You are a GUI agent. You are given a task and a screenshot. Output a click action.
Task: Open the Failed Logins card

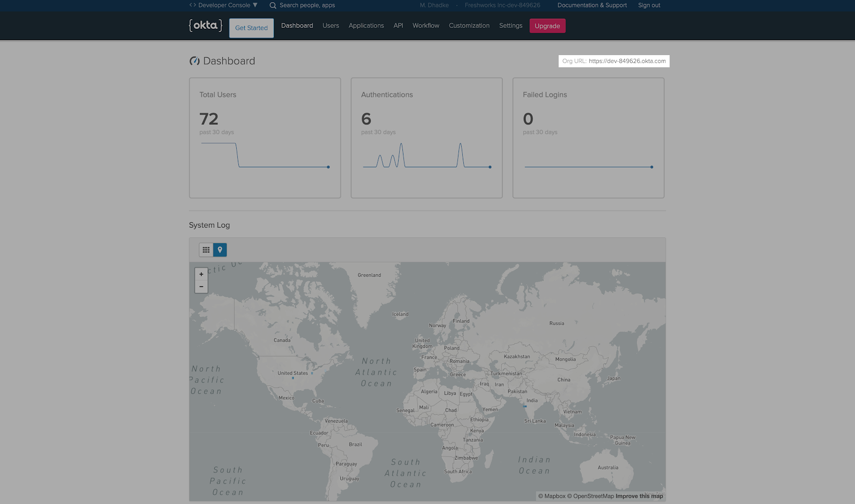(x=588, y=138)
